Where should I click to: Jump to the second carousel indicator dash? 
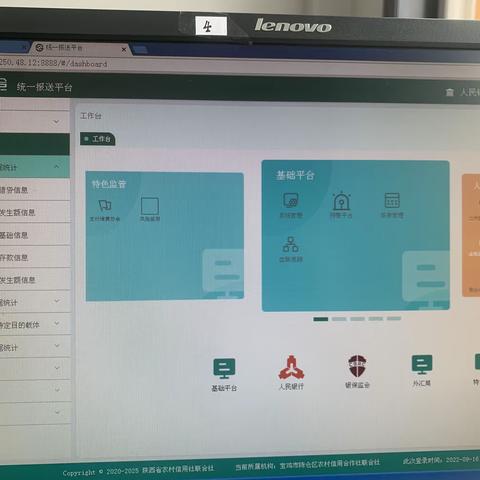pos(339,319)
